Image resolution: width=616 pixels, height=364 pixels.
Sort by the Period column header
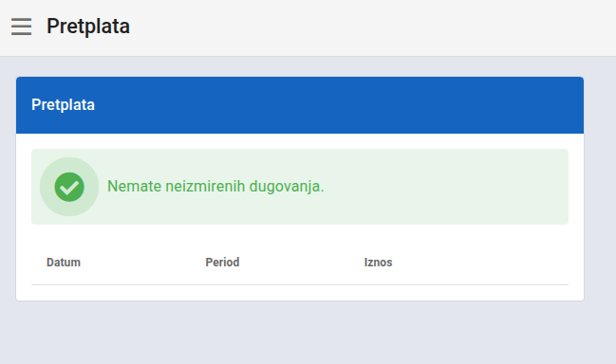222,262
